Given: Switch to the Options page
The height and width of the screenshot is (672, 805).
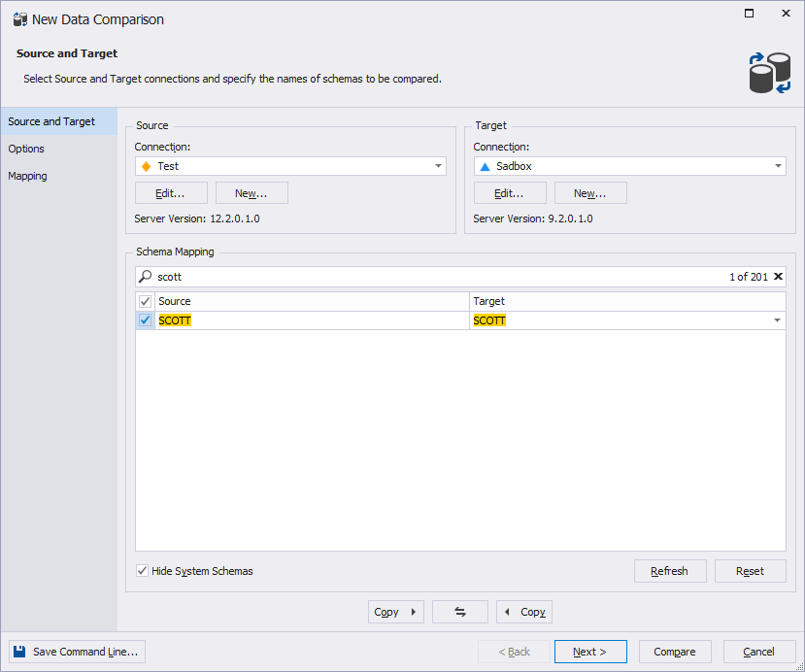Looking at the screenshot, I should [x=26, y=149].
